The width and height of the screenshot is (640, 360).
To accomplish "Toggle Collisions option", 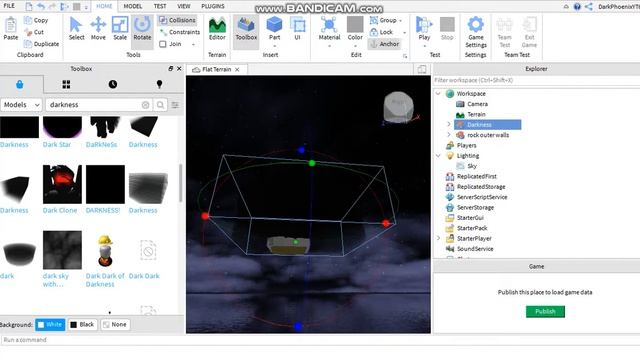I will tap(177, 20).
